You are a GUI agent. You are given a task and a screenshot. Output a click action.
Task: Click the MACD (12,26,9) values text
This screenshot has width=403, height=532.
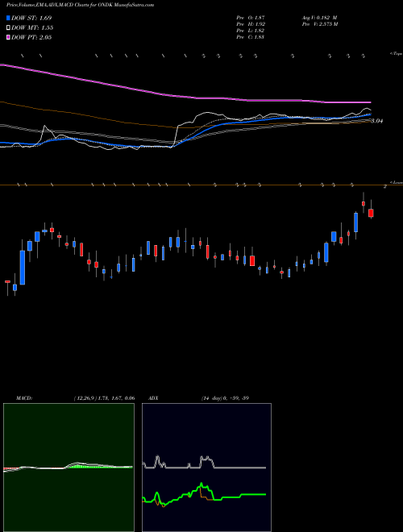[x=104, y=398]
